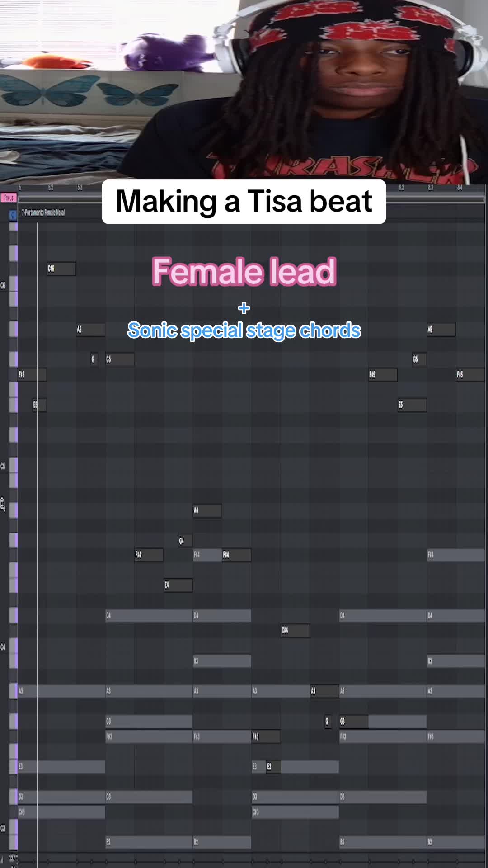Select the first B2 chord note
This screenshot has width=488, height=868.
[149, 842]
